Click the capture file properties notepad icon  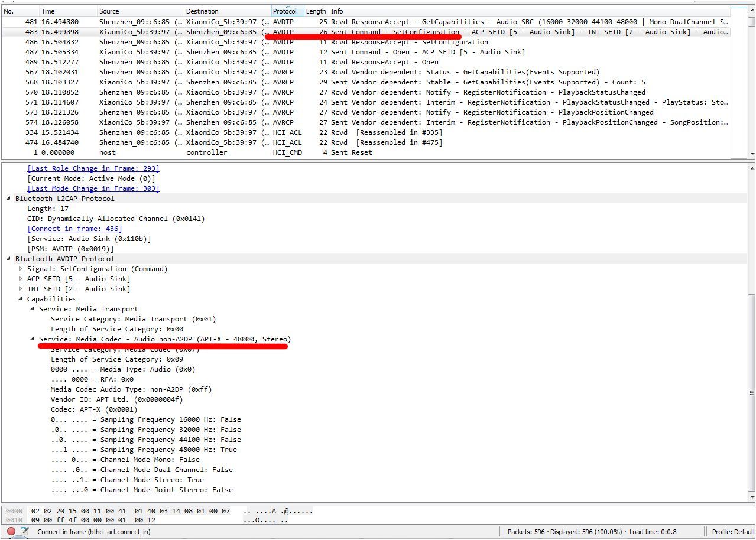point(25,531)
